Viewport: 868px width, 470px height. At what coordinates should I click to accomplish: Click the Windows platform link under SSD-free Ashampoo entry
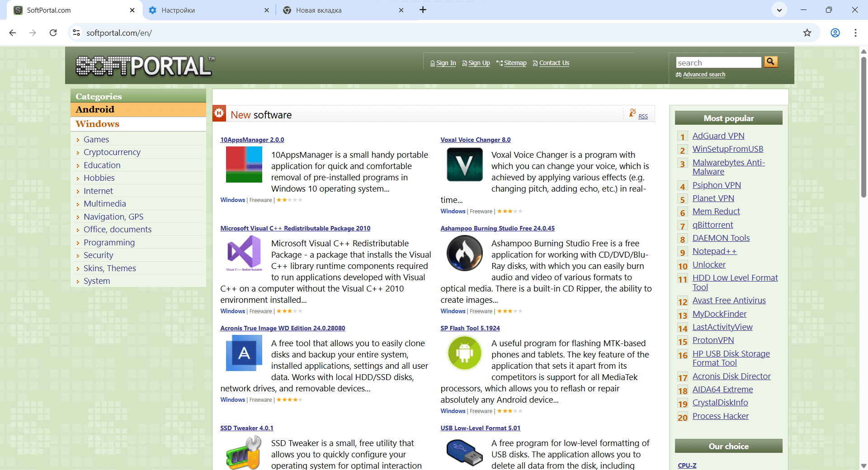click(453, 311)
